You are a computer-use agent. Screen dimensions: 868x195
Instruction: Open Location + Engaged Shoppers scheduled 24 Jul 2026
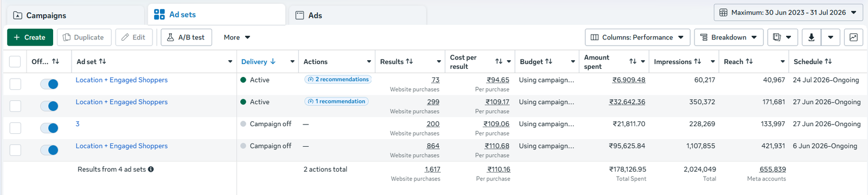(x=122, y=80)
